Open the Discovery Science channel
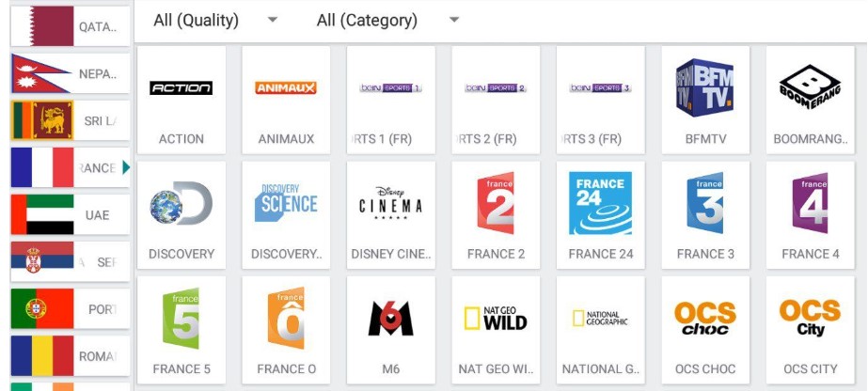The height and width of the screenshot is (391, 868). pos(286,215)
